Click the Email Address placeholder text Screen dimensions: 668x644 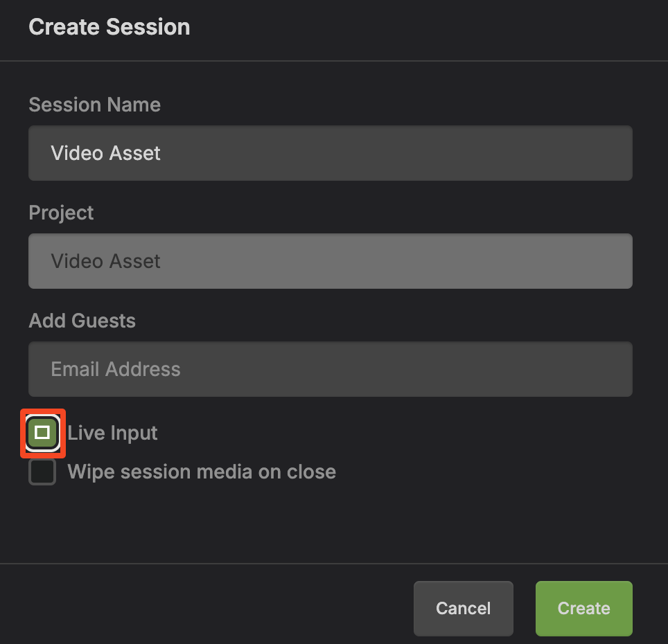point(115,369)
